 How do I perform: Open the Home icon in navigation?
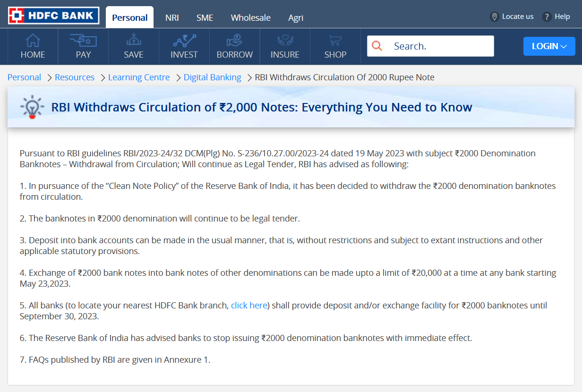click(33, 41)
